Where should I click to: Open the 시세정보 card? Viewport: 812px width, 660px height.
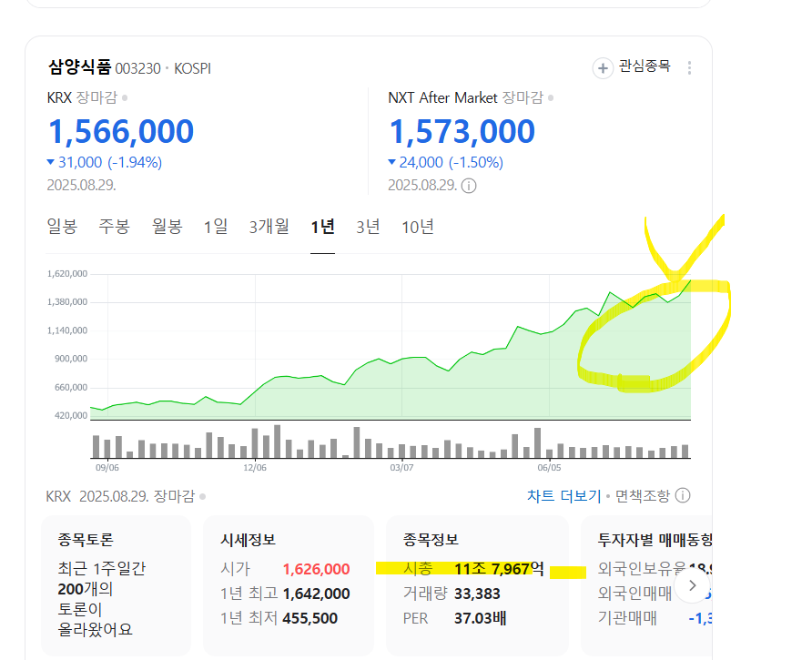(x=289, y=585)
